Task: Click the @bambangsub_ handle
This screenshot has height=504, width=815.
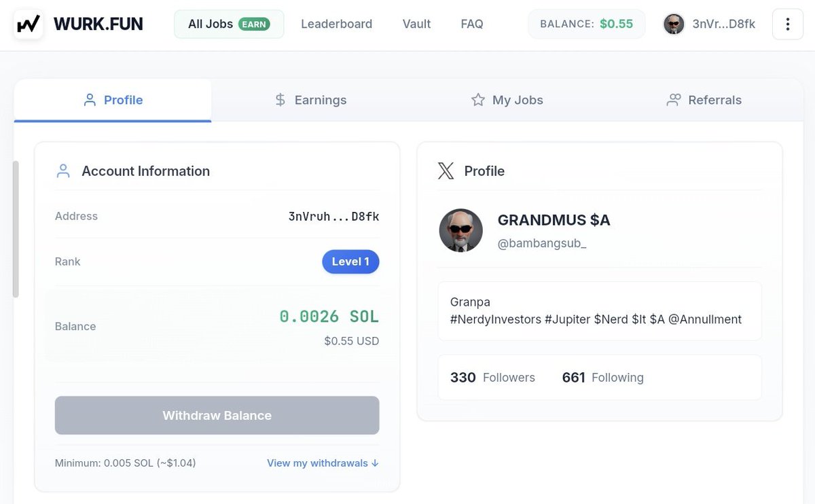Action: coord(542,243)
